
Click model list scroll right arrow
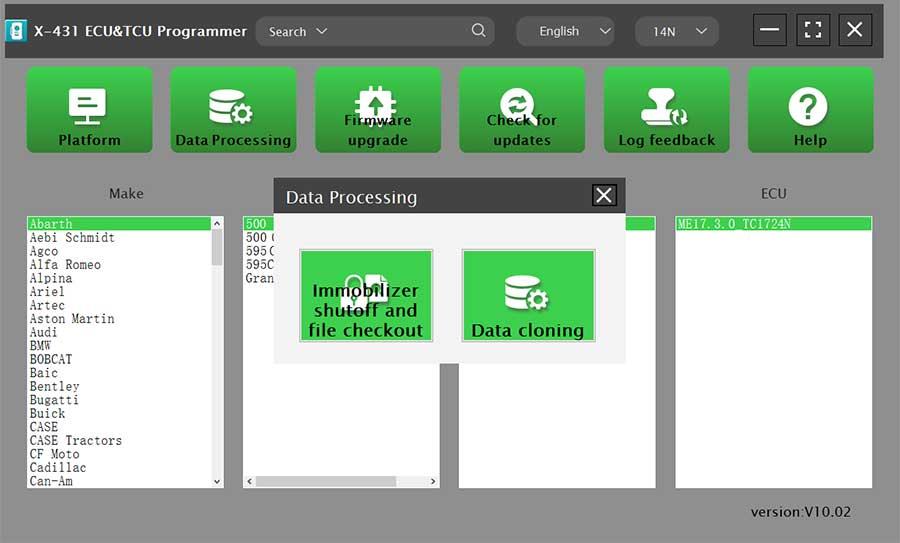[x=433, y=481]
